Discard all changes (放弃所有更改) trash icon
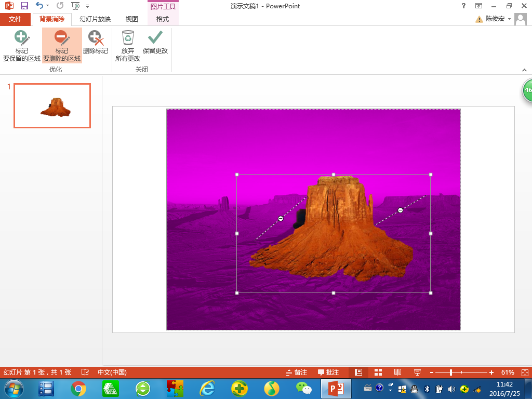This screenshot has width=532, height=399. 128,46
